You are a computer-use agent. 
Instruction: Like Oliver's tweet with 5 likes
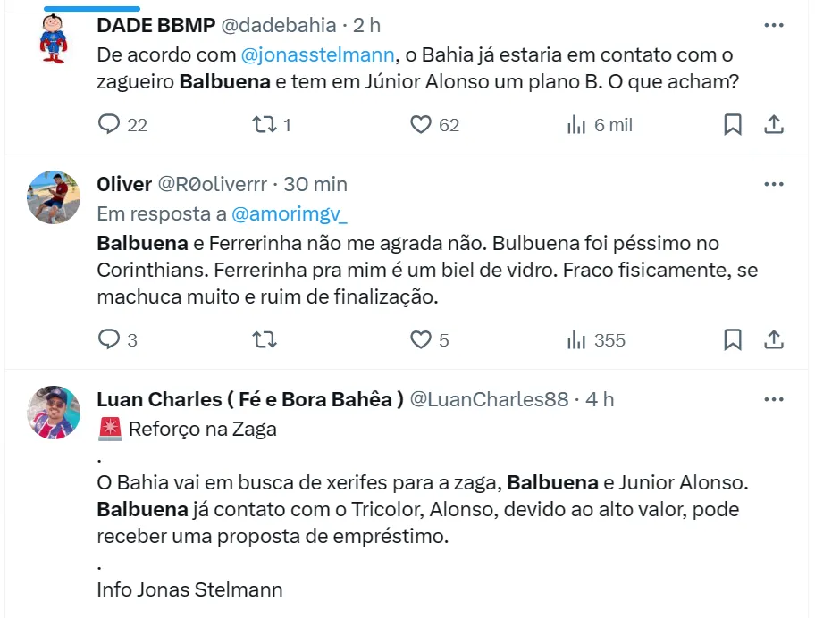pyautogui.click(x=421, y=339)
